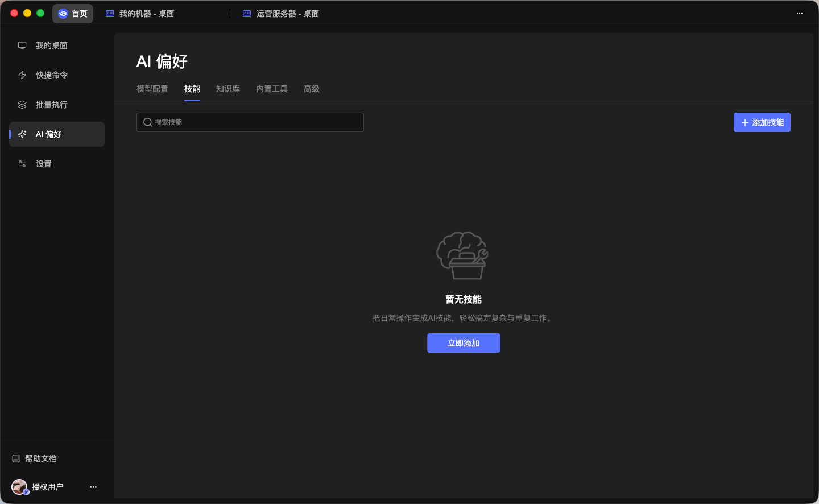819x504 pixels.
Task: Open more options next to 授权用户
Action: click(93, 487)
